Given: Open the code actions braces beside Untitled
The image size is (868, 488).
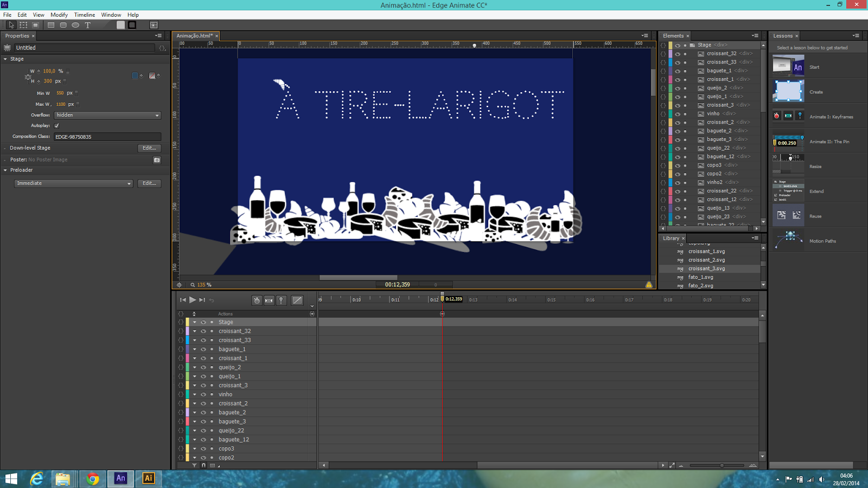Looking at the screenshot, I should click(162, 48).
